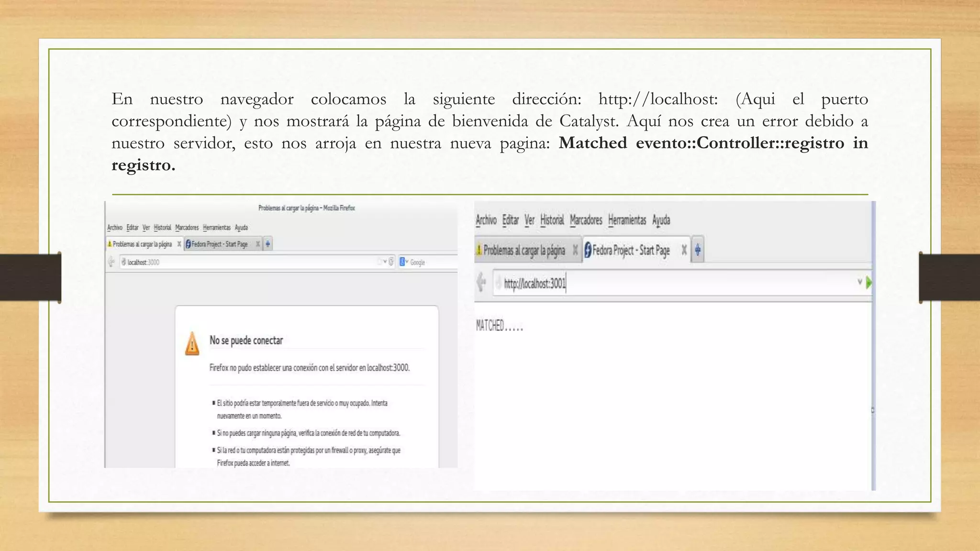Image resolution: width=980 pixels, height=551 pixels.
Task: Open URL history dropdown in left address bar
Action: (385, 262)
